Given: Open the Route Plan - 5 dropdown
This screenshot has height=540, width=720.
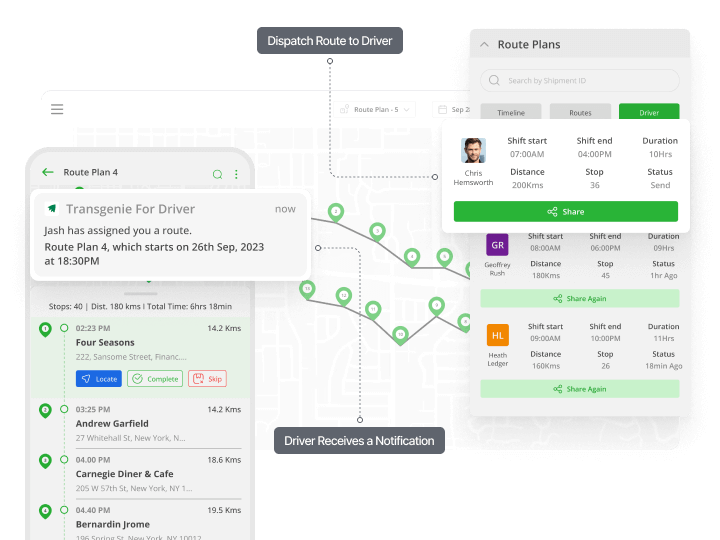Looking at the screenshot, I should tap(374, 109).
